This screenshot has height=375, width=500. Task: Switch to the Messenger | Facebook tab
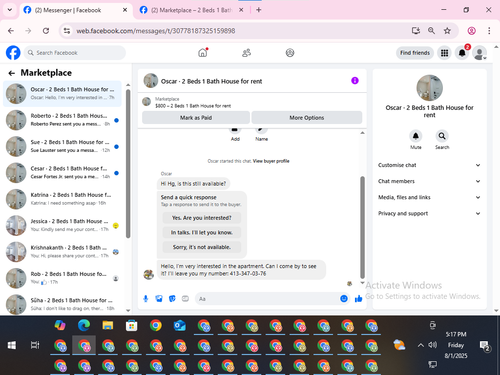[x=75, y=10]
